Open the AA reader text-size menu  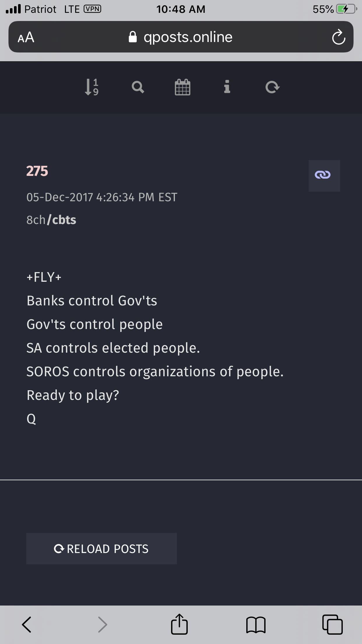26,37
